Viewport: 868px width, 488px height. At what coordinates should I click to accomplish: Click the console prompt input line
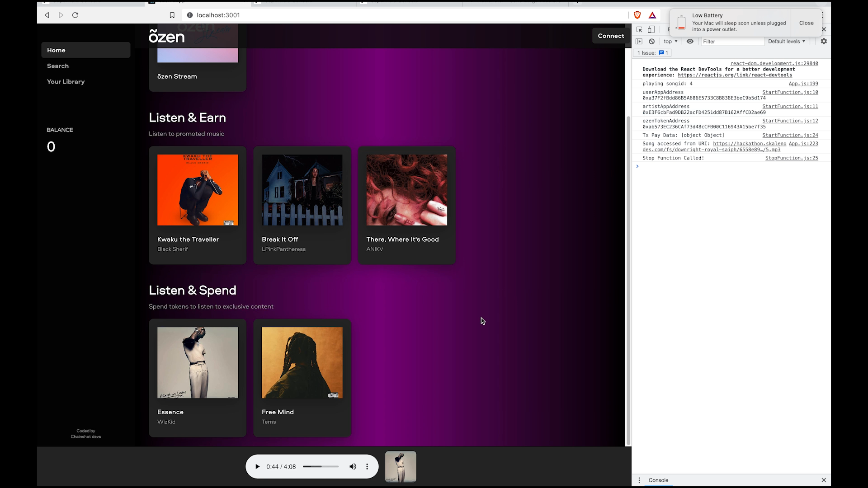click(x=732, y=167)
